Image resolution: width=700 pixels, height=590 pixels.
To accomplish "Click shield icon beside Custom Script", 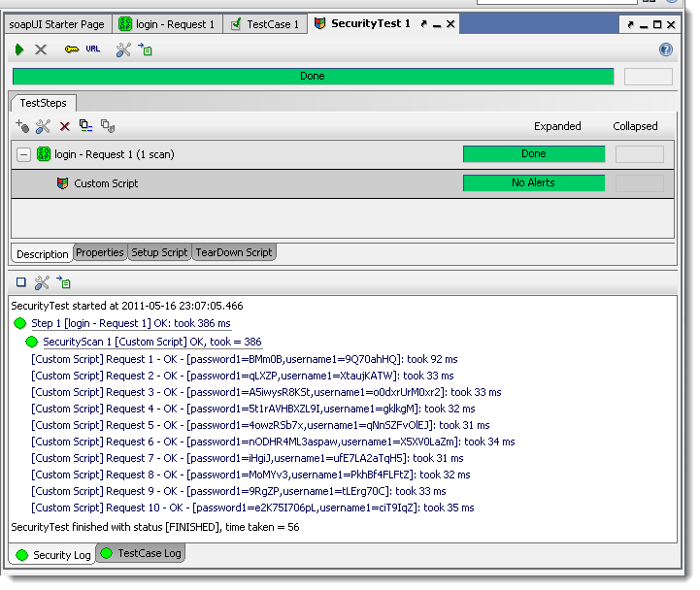I will tap(62, 183).
